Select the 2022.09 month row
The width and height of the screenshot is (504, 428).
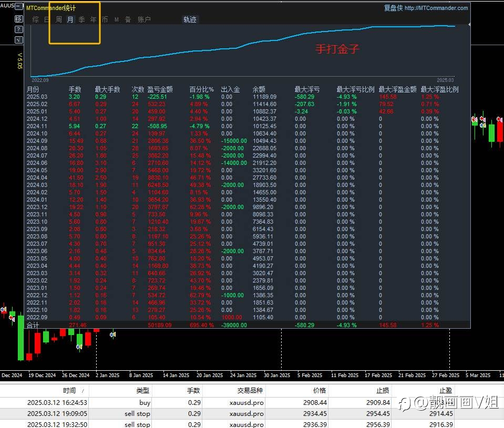[248, 318]
